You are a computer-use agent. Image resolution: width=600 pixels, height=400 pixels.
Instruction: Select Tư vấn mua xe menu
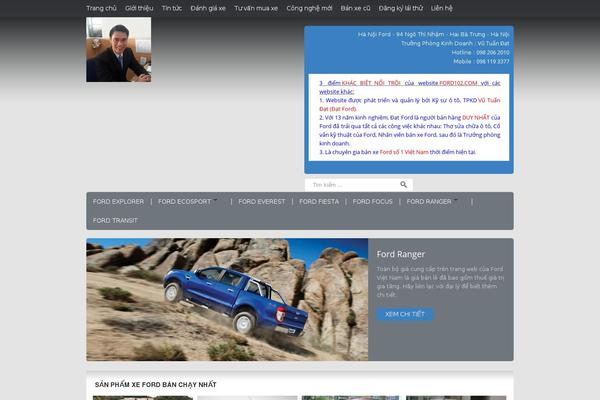(x=256, y=8)
